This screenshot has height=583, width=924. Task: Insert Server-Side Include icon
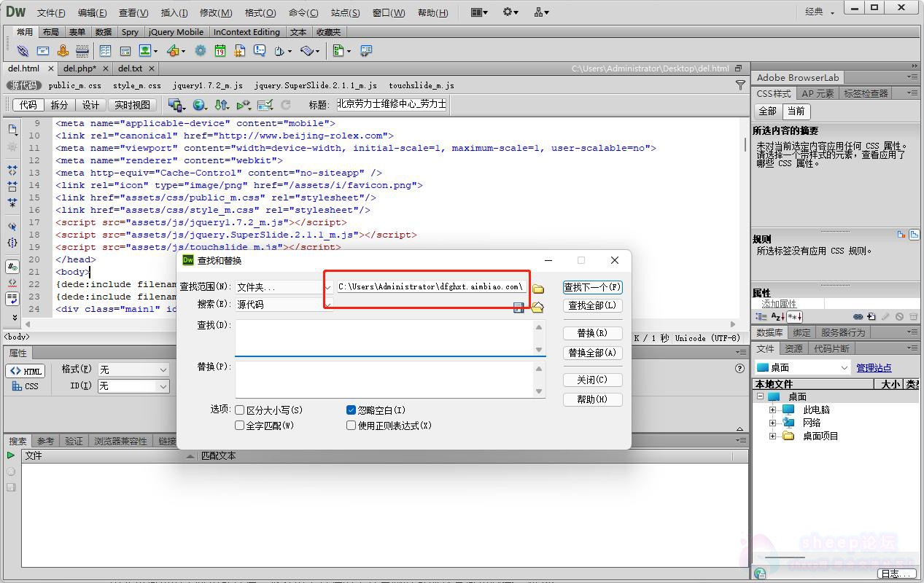coord(239,51)
